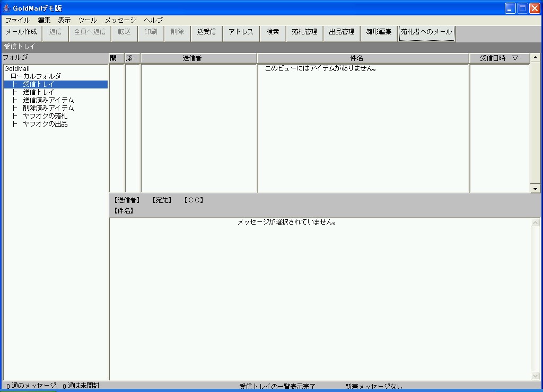The height and width of the screenshot is (392, 543).
Task: Select the 送信済みアイテム folder
Action: pyautogui.click(x=48, y=100)
